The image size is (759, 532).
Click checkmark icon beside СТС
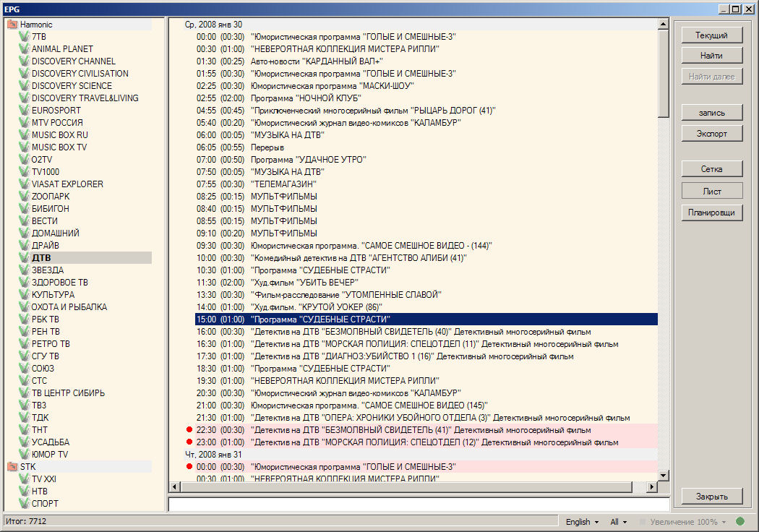[x=24, y=380]
